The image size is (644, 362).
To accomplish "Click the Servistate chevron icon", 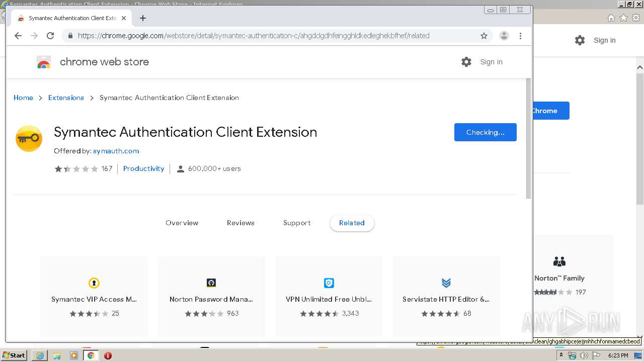I will click(x=446, y=283).
